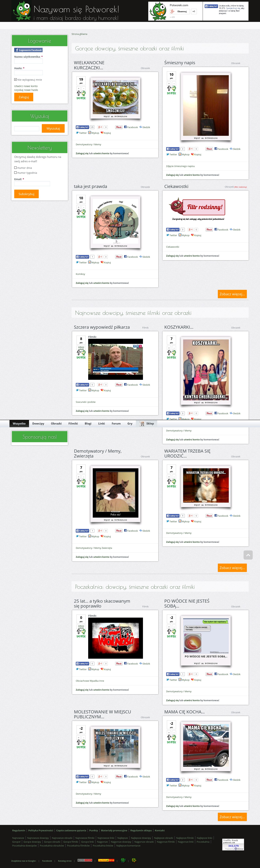The image size is (260, 868).
Task: Click Google +1 button under KOSZYKARKI post
Action: (191, 413)
